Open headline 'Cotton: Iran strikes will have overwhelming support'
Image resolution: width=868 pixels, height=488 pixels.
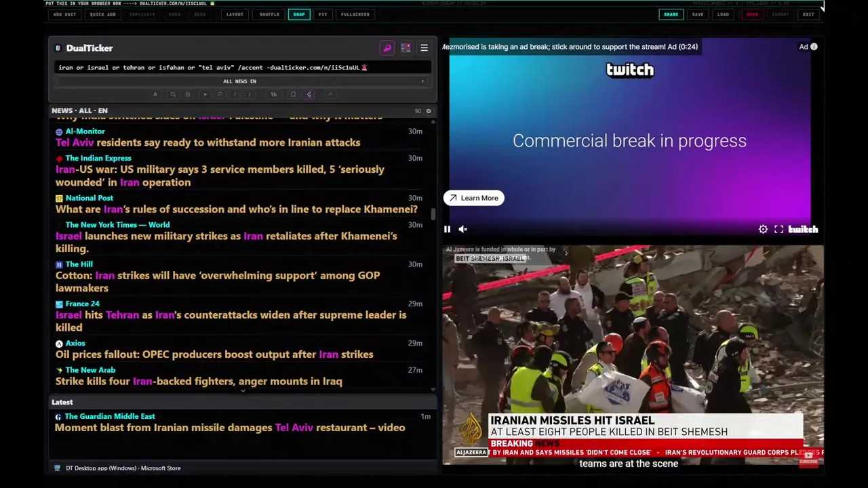(218, 281)
